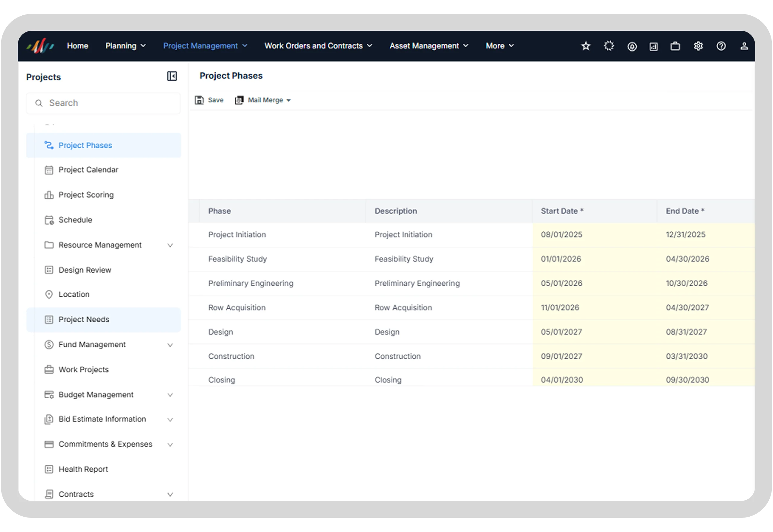This screenshot has width=773, height=532.
Task: Click the Project Needs list icon
Action: click(49, 320)
